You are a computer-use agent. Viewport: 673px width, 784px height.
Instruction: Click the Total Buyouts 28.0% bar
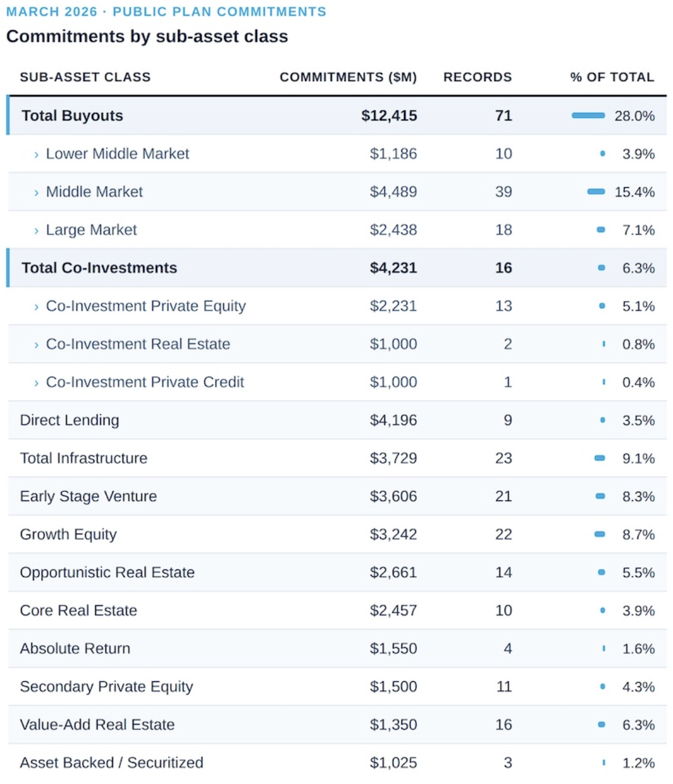588,116
